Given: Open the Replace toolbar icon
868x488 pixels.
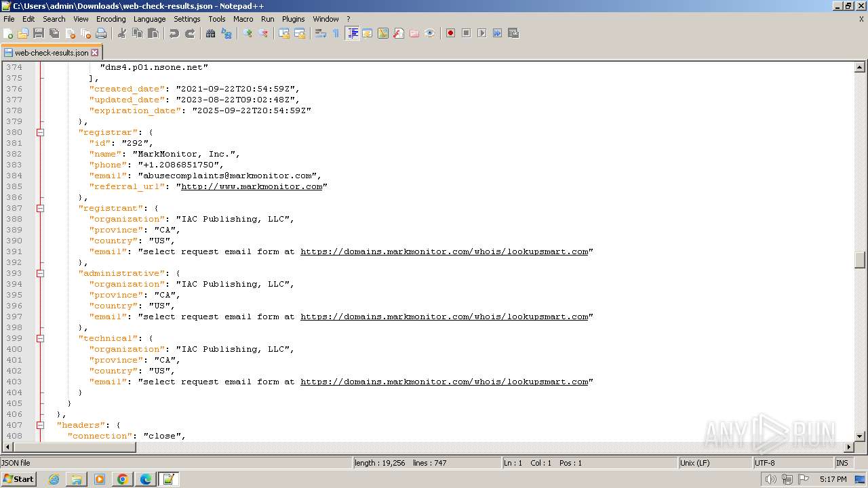Looking at the screenshot, I should [x=226, y=33].
